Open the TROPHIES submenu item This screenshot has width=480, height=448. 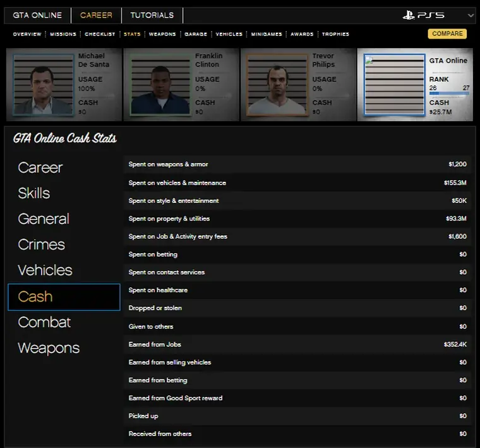pos(335,34)
